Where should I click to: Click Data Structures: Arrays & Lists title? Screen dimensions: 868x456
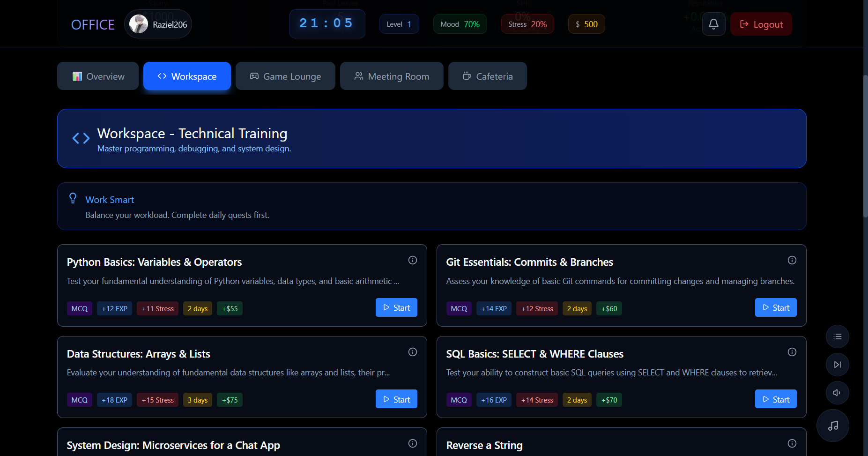tap(139, 354)
